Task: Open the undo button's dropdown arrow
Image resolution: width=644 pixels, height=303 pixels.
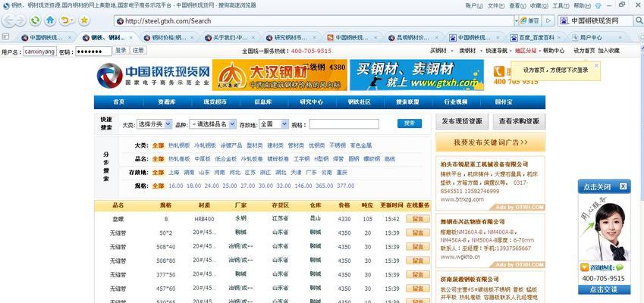Action: click(x=72, y=20)
